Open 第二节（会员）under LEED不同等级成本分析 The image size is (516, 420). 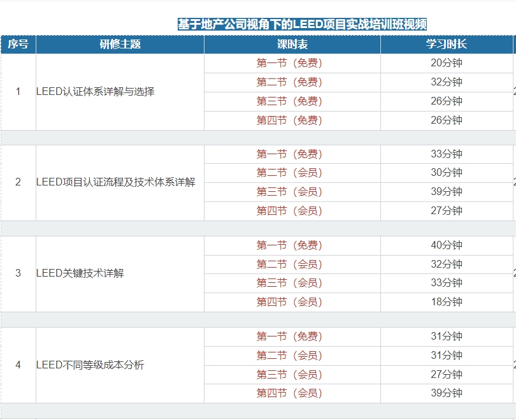[x=291, y=354]
